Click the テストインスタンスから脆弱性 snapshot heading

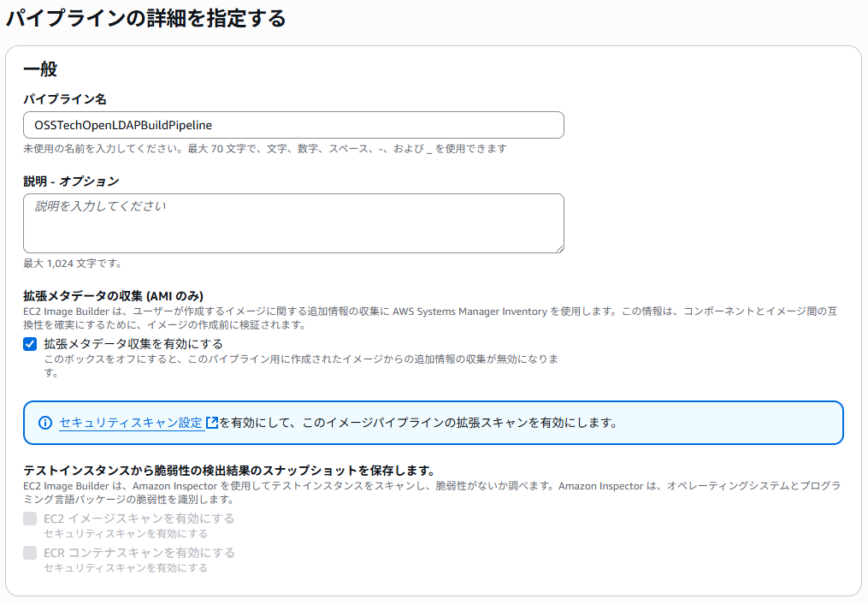click(229, 471)
